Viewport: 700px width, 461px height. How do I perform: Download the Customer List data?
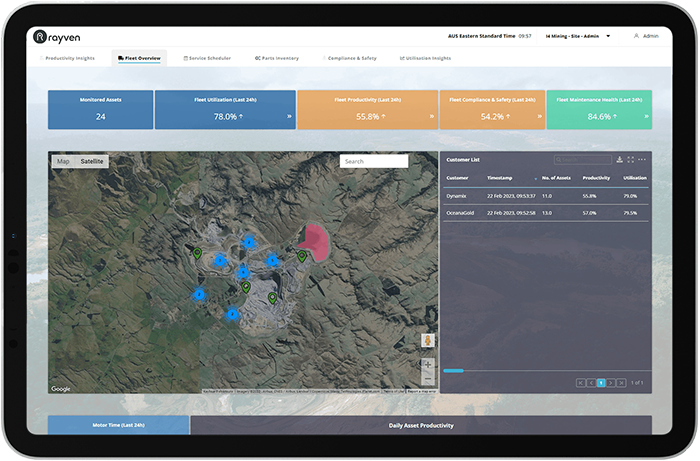[620, 160]
